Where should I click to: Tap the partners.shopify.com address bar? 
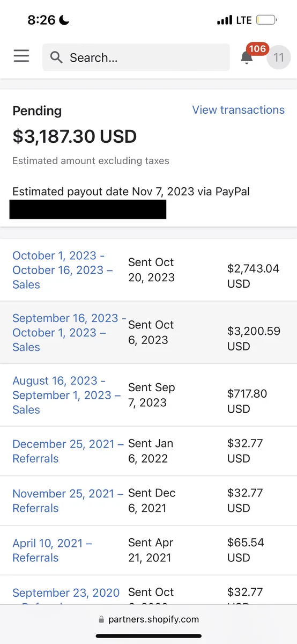(148, 619)
